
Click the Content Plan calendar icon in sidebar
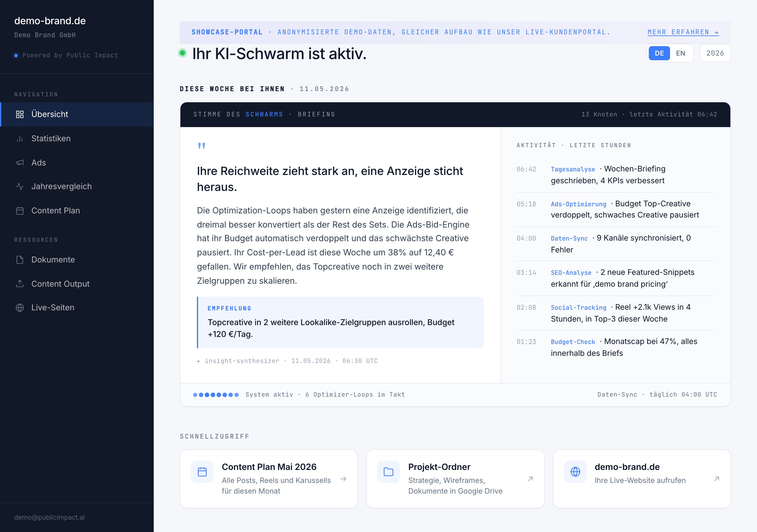(x=20, y=211)
